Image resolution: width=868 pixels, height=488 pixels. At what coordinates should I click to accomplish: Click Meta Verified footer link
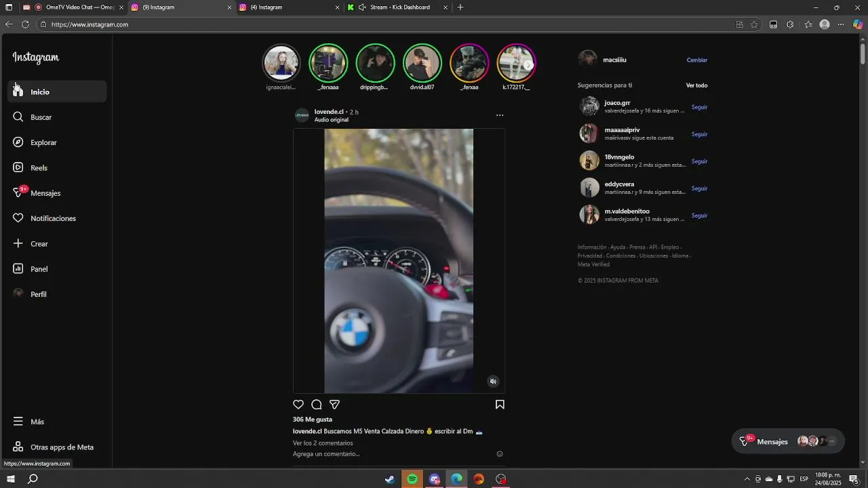pos(593,264)
